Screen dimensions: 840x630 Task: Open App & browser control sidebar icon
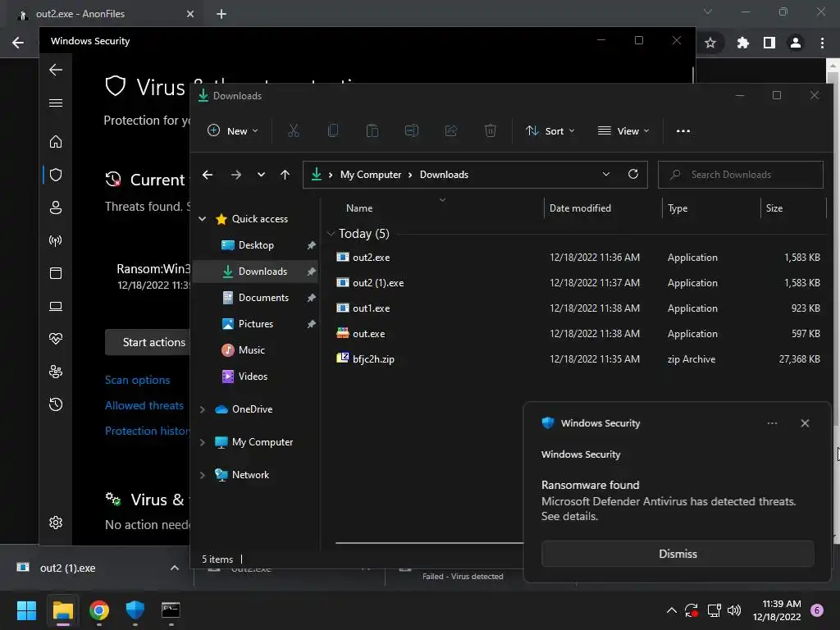(x=56, y=273)
